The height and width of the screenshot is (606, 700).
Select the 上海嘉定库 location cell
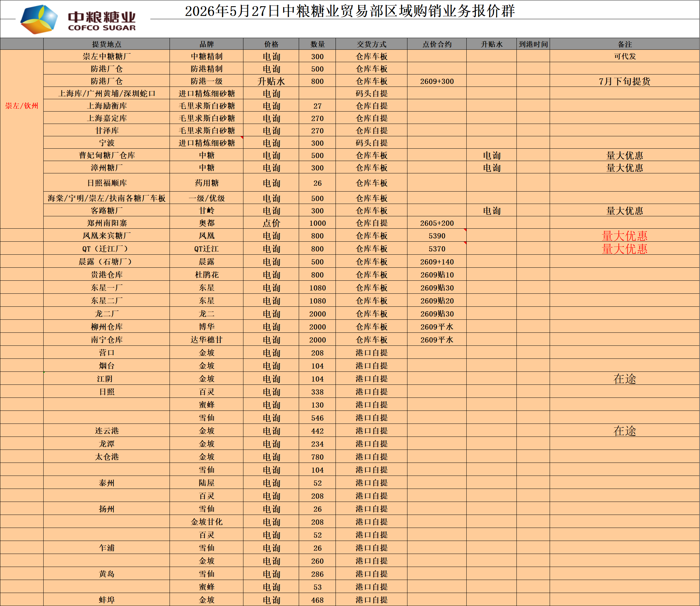click(106, 118)
